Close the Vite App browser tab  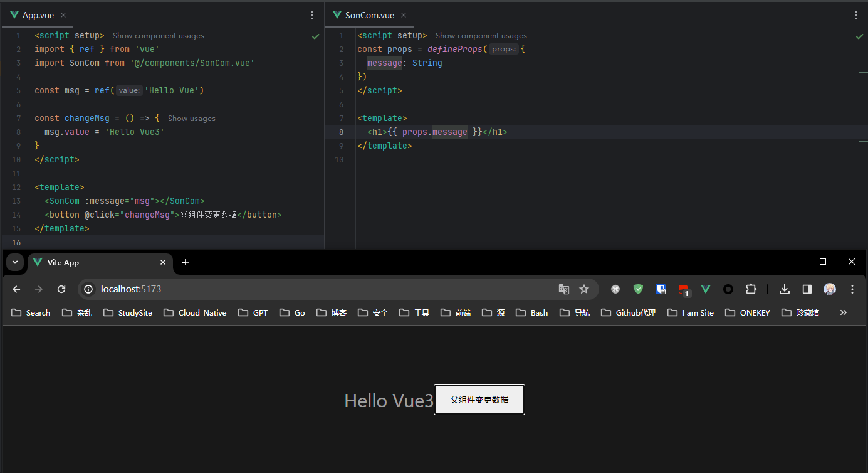(163, 262)
